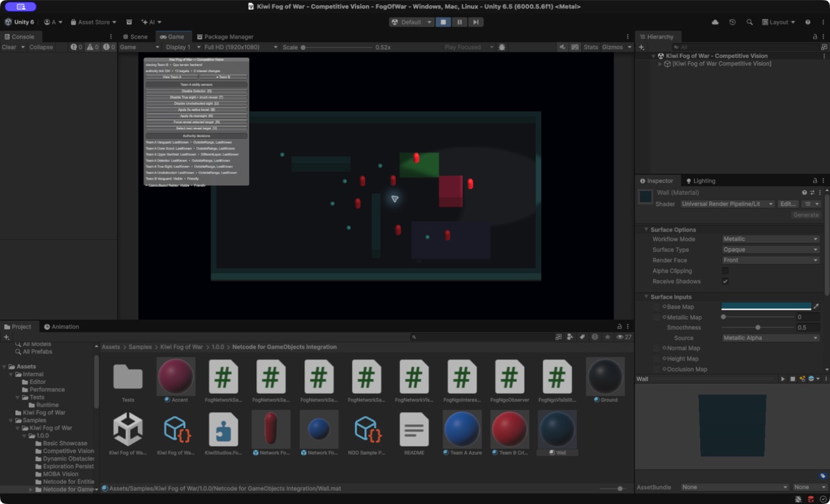Pause the running game
The image size is (830, 504).
pos(459,22)
